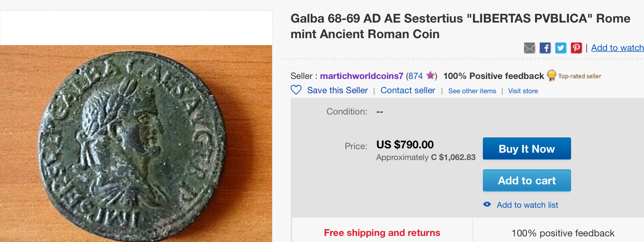This screenshot has height=242, width=644.
Task: Open See other items link
Action: pos(472,91)
